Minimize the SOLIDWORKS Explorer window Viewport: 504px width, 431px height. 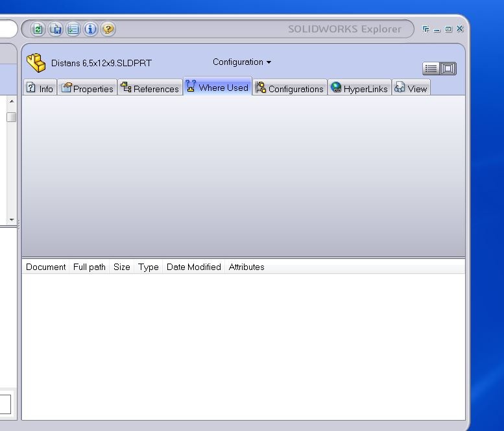tap(437, 30)
